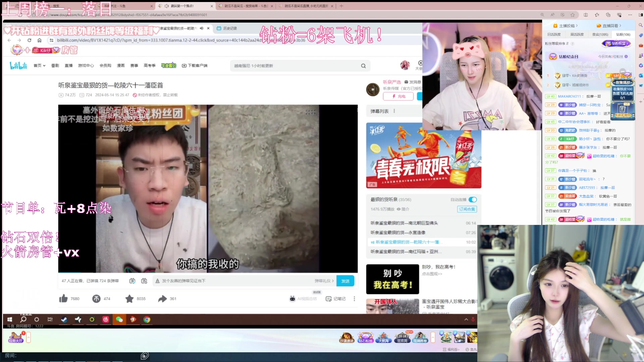Click the 发消息 message link
The image size is (644, 362).
413,82
